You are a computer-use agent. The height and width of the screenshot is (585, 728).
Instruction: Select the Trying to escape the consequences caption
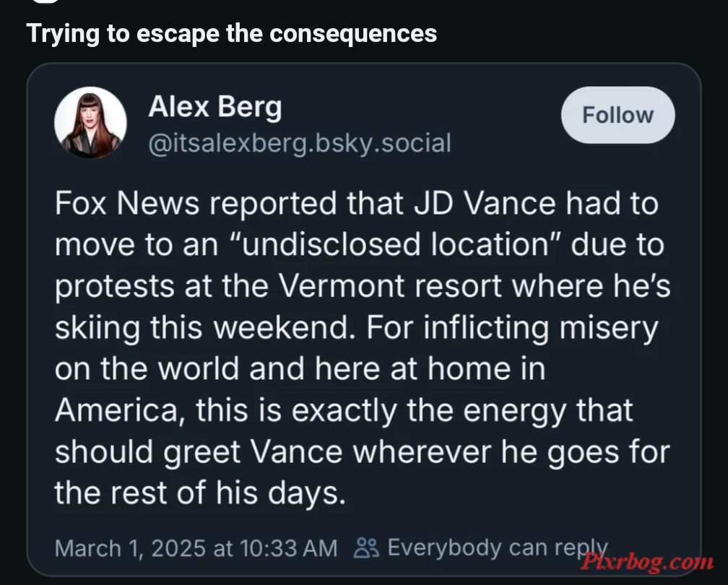pos(232,33)
